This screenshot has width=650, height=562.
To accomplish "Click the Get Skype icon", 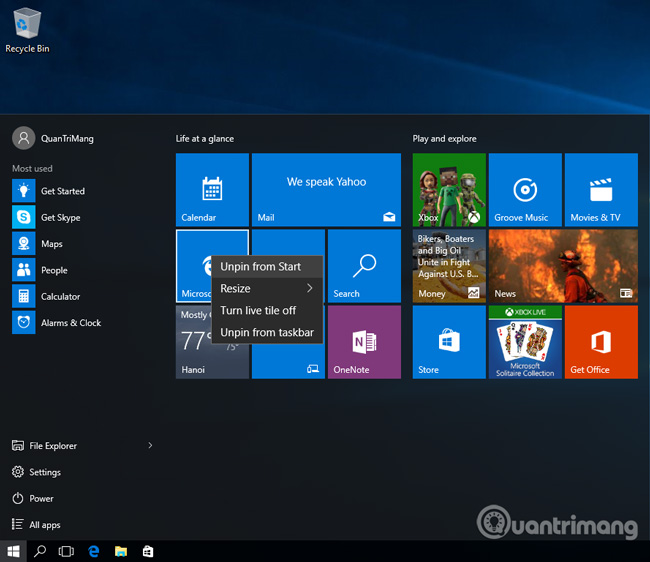I will (24, 217).
